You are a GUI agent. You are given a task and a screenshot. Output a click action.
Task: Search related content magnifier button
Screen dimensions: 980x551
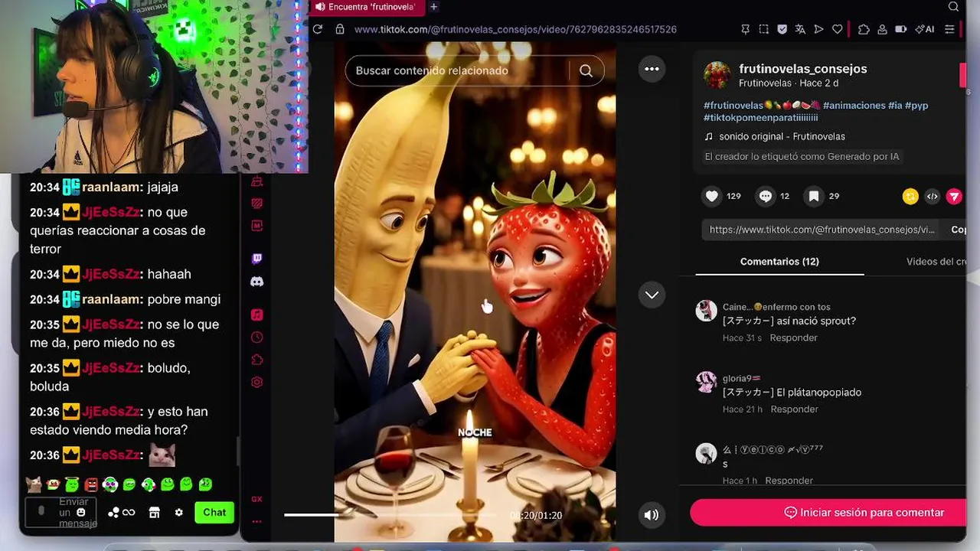(586, 70)
